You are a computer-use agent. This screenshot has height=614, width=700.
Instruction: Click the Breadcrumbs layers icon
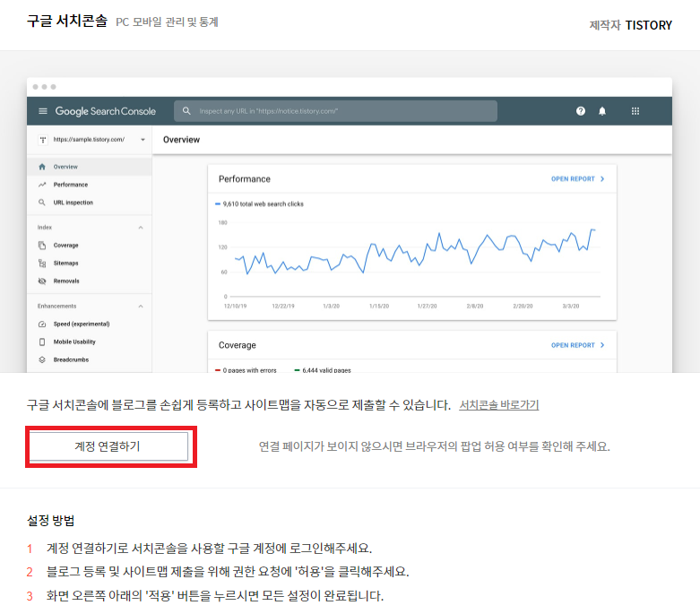(x=42, y=359)
